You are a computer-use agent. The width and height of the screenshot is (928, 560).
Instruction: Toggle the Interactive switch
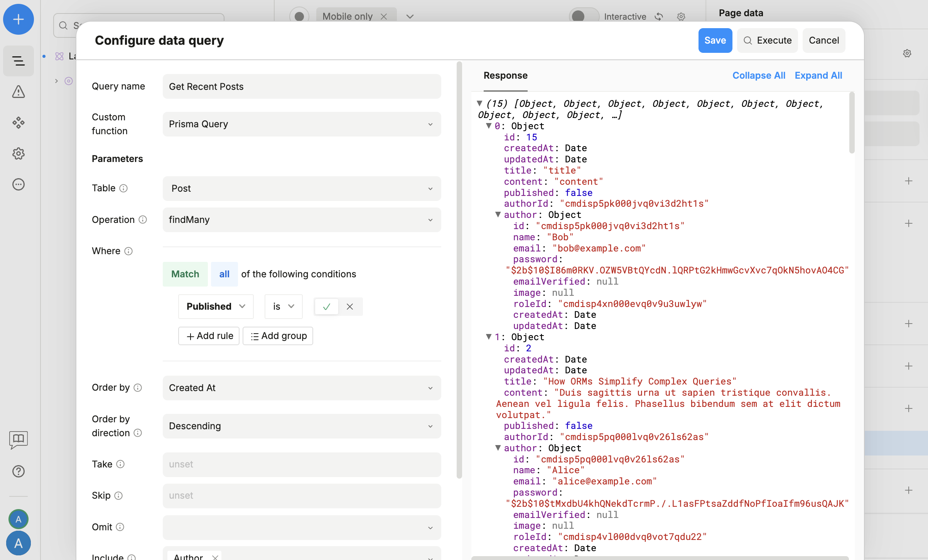[584, 16]
